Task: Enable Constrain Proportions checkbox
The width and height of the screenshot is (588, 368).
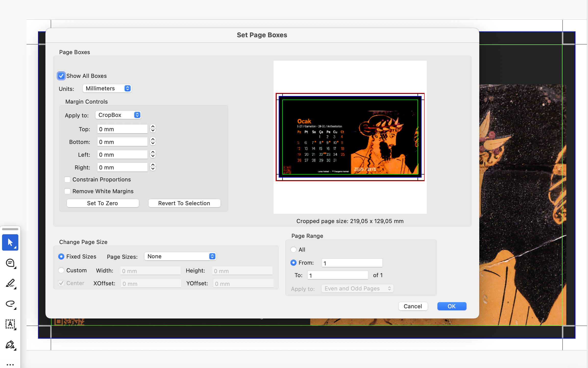Action: (x=67, y=179)
